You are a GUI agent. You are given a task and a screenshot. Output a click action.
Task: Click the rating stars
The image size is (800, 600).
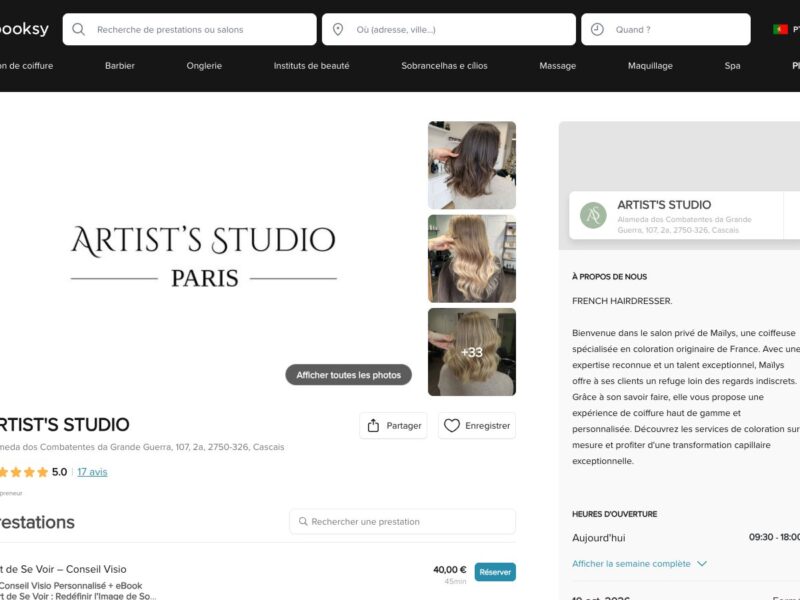click(x=24, y=472)
